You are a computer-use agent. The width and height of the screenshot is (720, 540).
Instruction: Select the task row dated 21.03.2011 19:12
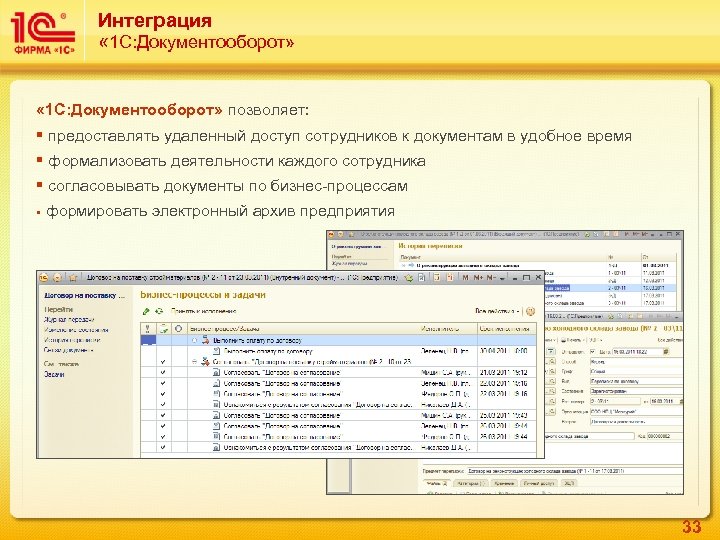(x=338, y=372)
